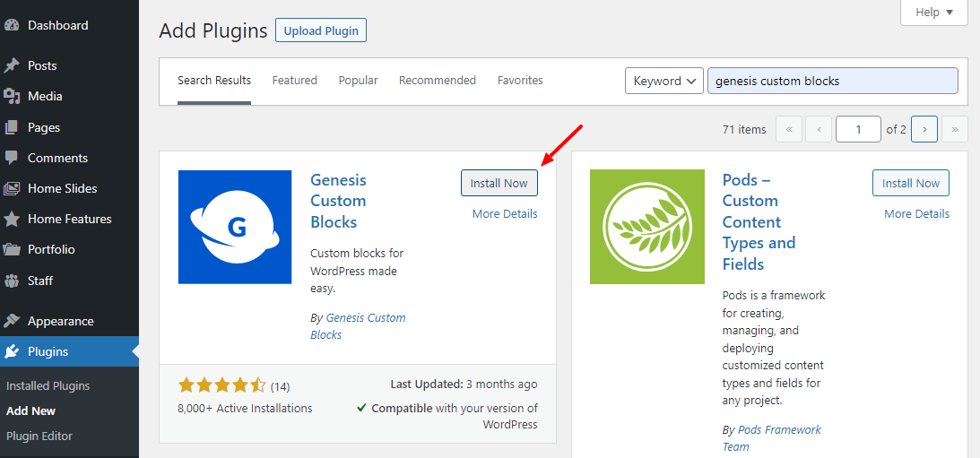Click the Genesis Custom Blocks logo thumbnail
This screenshot has height=458, width=980.
pos(235,227)
